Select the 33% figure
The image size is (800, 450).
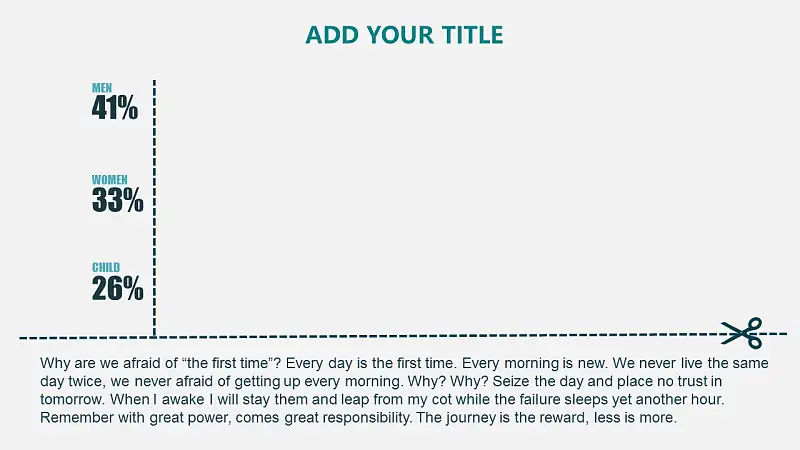117,199
